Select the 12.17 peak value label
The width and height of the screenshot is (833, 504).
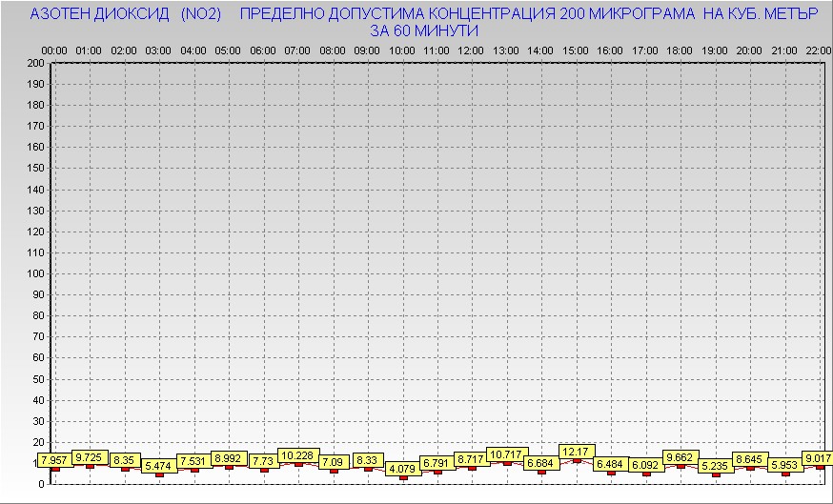(x=577, y=452)
